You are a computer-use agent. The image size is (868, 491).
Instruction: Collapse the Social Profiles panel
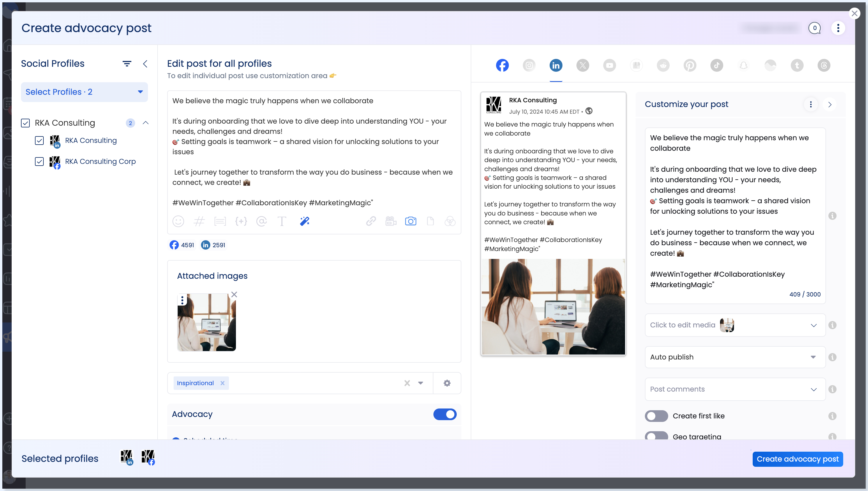[145, 64]
